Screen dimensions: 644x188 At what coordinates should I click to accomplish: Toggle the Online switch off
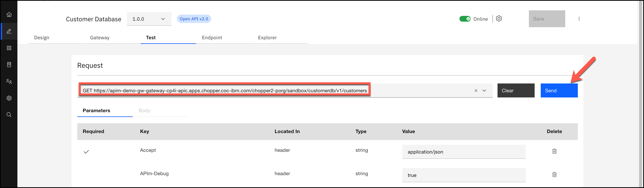click(x=465, y=19)
